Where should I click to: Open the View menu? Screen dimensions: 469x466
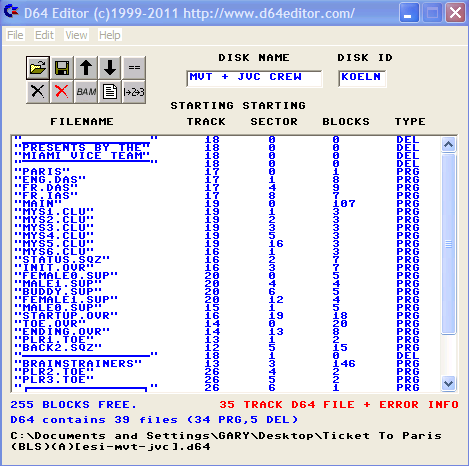point(76,35)
